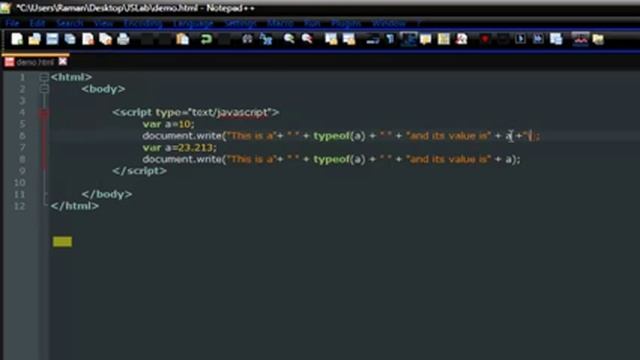The image size is (640, 360).
Task: Open Find with the binoculars icon
Action: coord(247,39)
